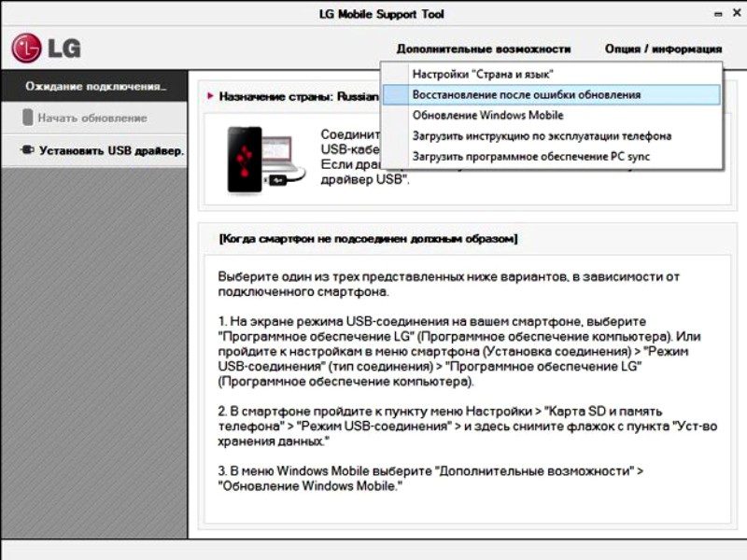Choose Загрузить инструкцию по эксплуатации телефона
This screenshot has width=747, height=560.
point(552,135)
